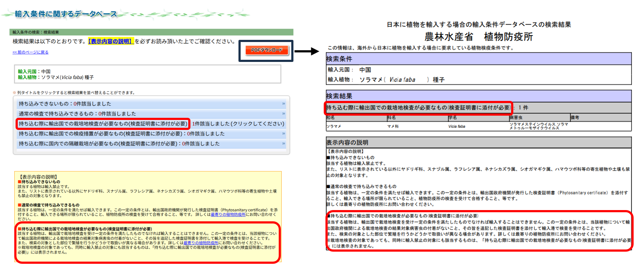Click the 和名 column header
This screenshot has width=644, height=272.
pyautogui.click(x=332, y=118)
